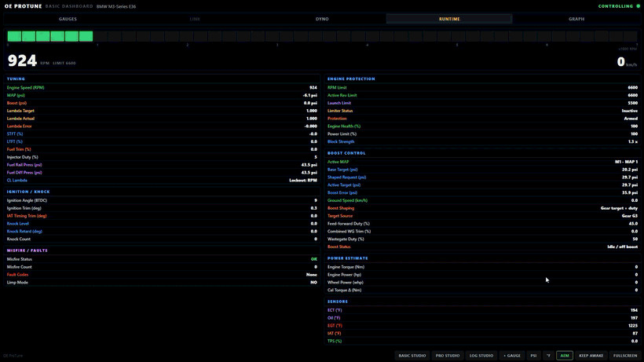The image size is (644, 362).
Task: Select the IAT Timing Trim (deg) label
Action: point(27,216)
